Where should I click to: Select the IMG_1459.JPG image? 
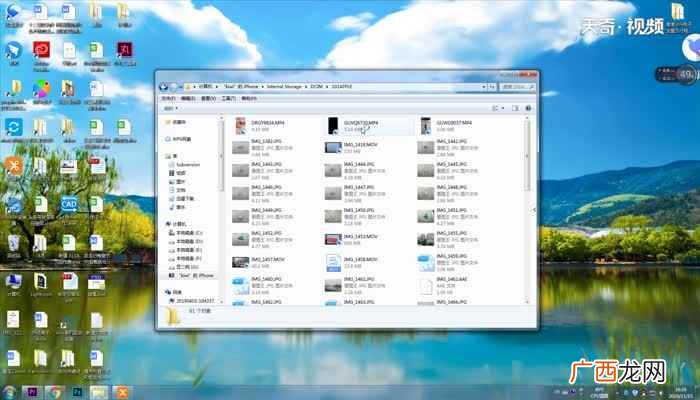pos(448,262)
